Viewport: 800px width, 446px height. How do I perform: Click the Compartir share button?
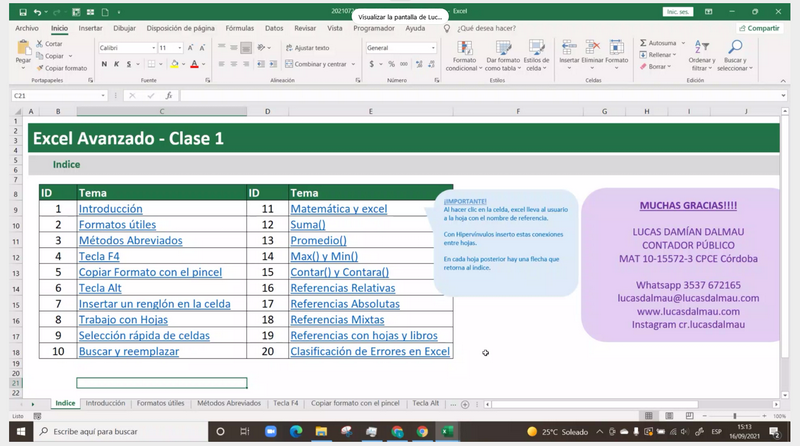point(759,28)
